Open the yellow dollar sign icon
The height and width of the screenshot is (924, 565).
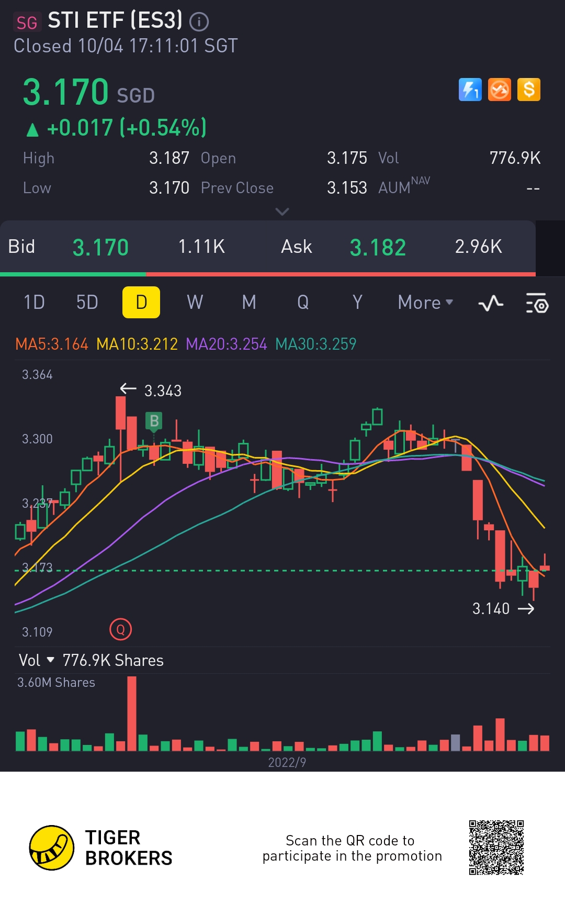[x=529, y=90]
